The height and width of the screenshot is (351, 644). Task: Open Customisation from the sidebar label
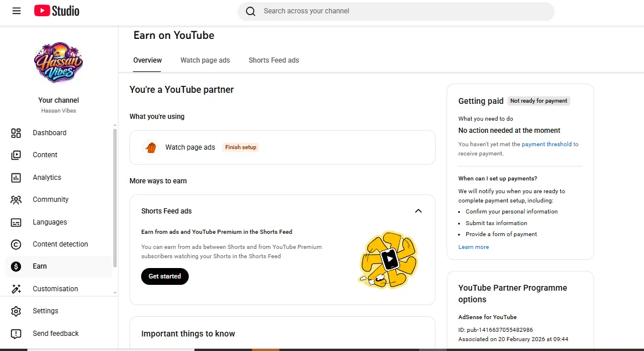click(x=55, y=288)
